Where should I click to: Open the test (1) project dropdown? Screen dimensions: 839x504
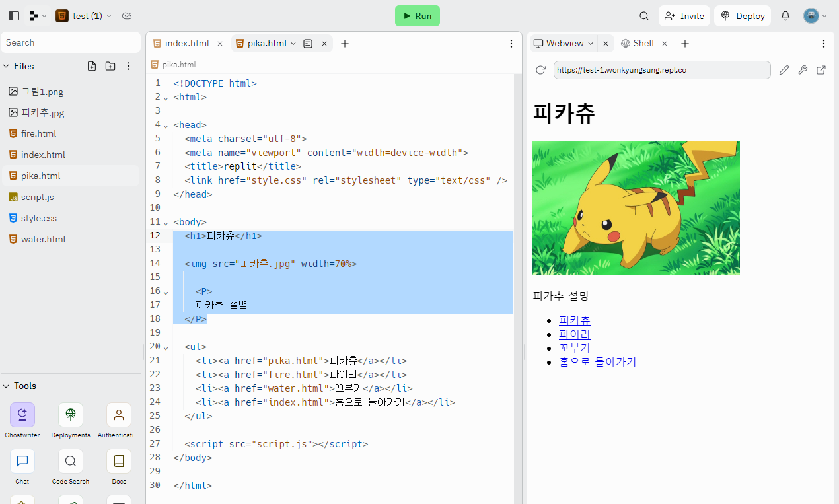click(x=84, y=16)
